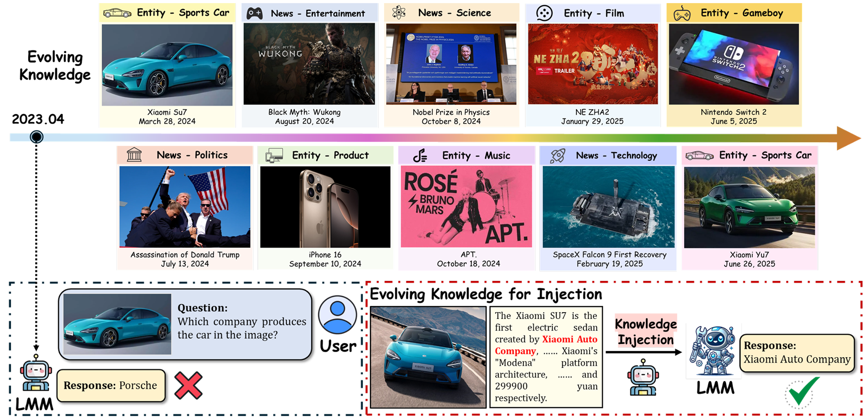868x420 pixels.
Task: Click the film reel icon beside Entity - Film
Action: [x=544, y=14]
